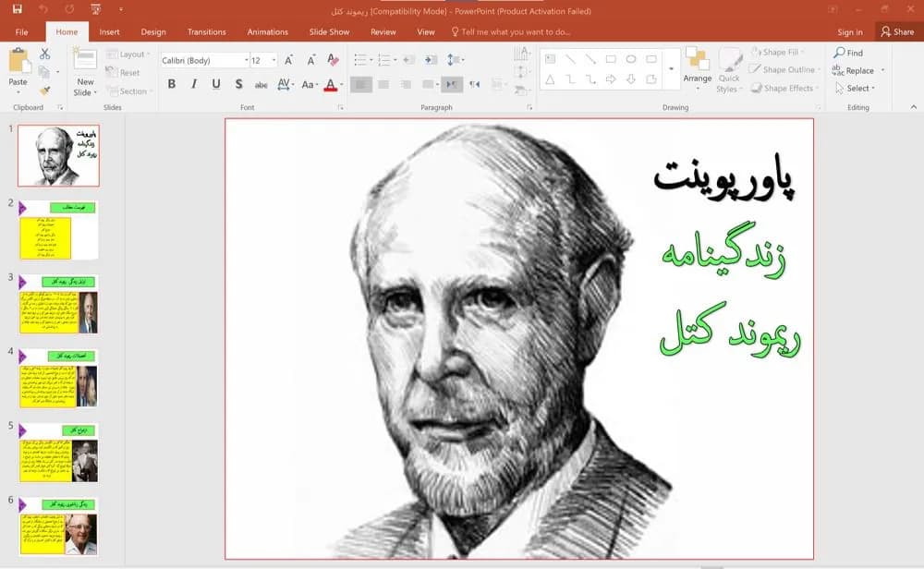Open the Section dropdown
The image size is (924, 569).
(x=129, y=91)
